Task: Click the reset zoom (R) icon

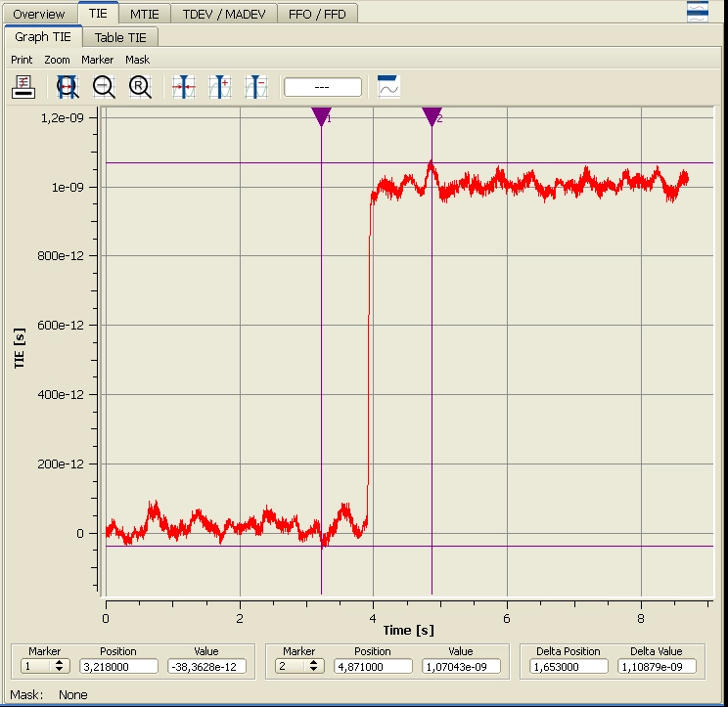Action: (x=140, y=87)
